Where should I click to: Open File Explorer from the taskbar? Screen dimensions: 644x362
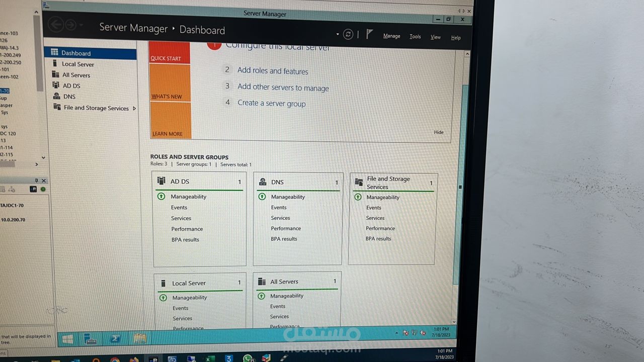pyautogui.click(x=140, y=338)
